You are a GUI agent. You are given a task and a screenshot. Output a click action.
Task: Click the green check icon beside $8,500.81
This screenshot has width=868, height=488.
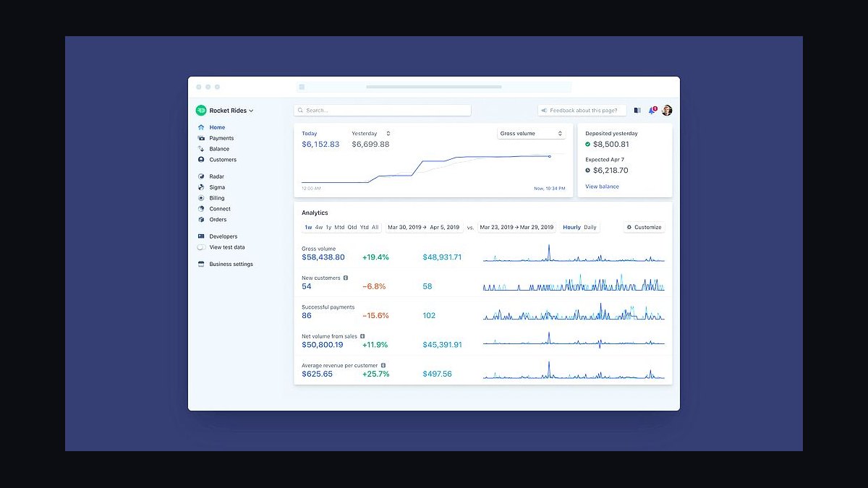point(588,144)
